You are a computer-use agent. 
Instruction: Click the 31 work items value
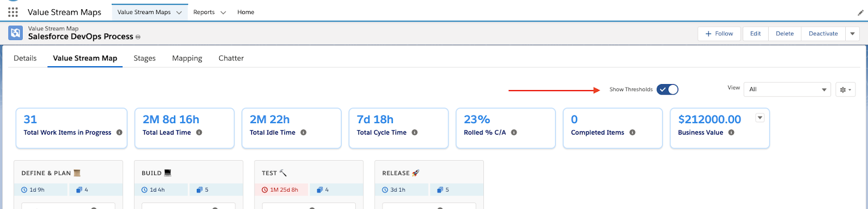click(x=30, y=119)
